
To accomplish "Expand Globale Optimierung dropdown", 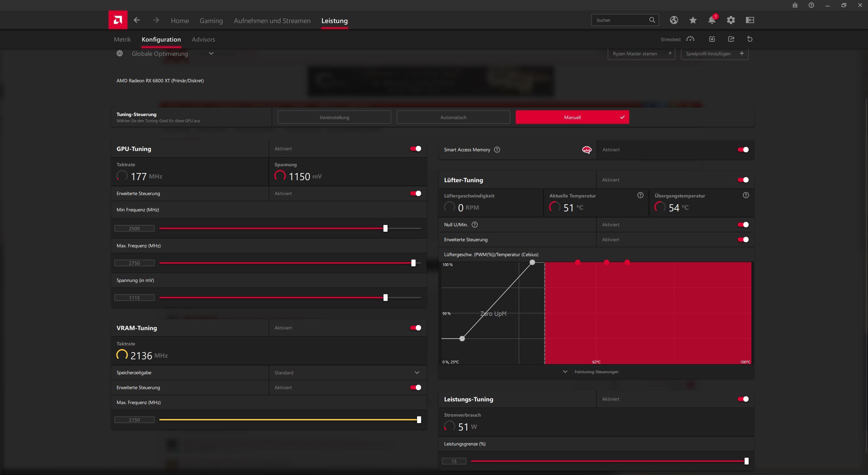I will pyautogui.click(x=211, y=54).
